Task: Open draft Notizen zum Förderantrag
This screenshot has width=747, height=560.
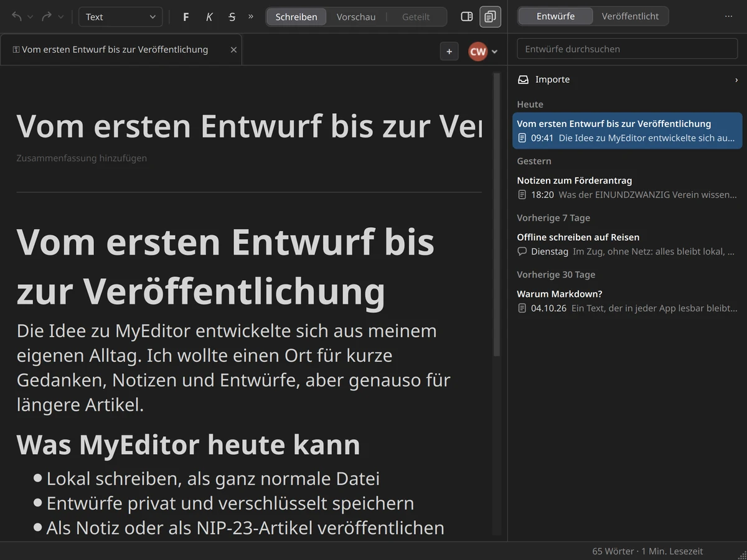Action: tap(627, 187)
